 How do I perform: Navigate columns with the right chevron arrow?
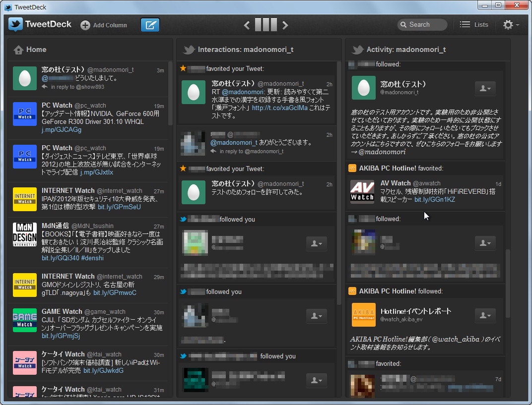point(285,24)
